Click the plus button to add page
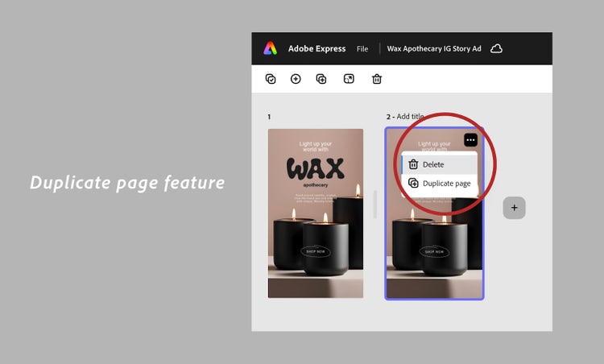 click(x=515, y=208)
